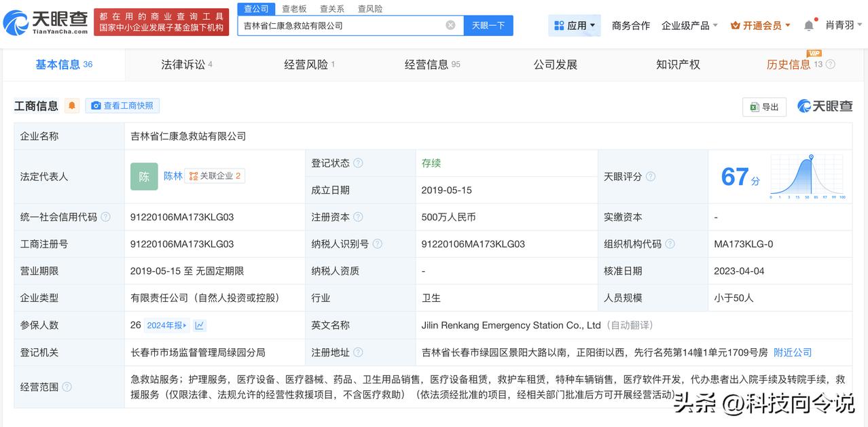Screen dimensions: 868x427
Task: Click the help icon next to 登记状态
Action: (358, 163)
